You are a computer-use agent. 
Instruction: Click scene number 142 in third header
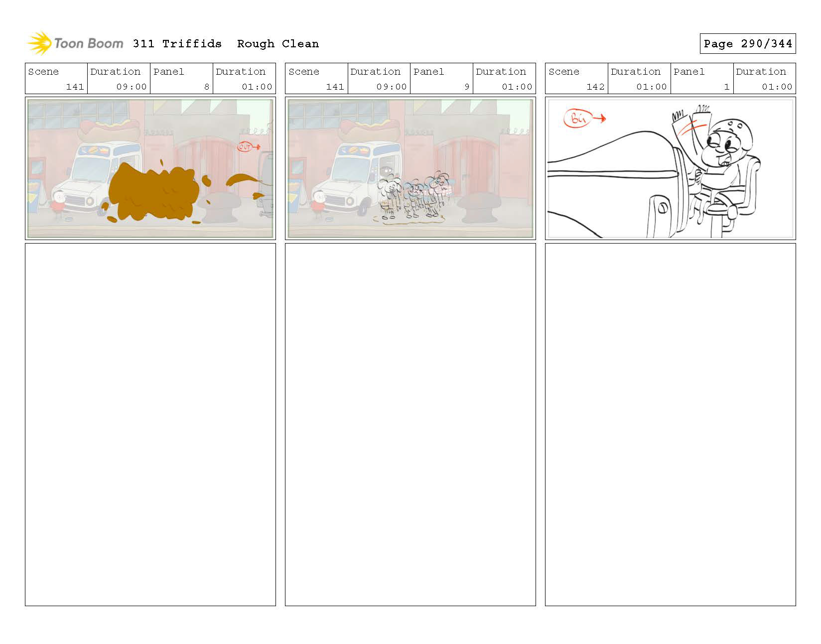[595, 87]
